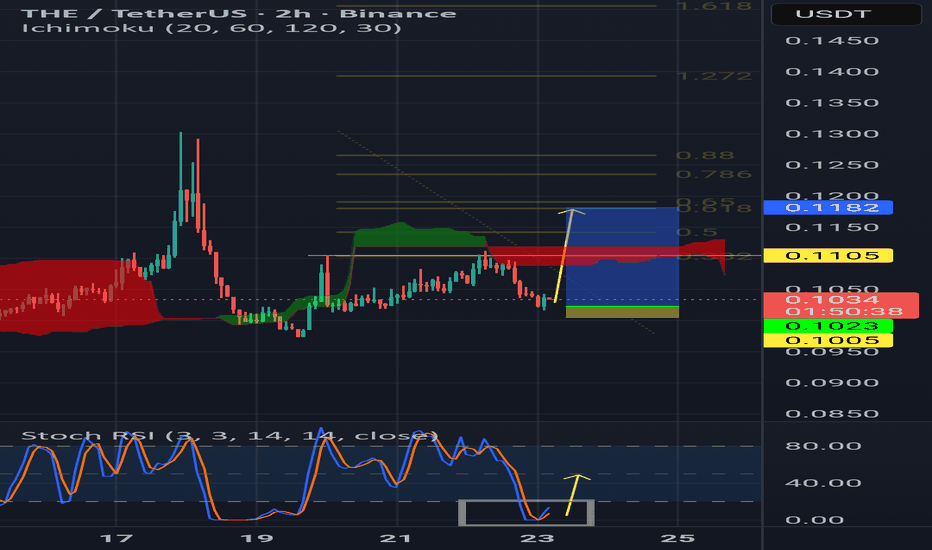Screen dimensions: 932x550
Task: Click the yellow 0.1105 price label
Action: pyautogui.click(x=828, y=256)
